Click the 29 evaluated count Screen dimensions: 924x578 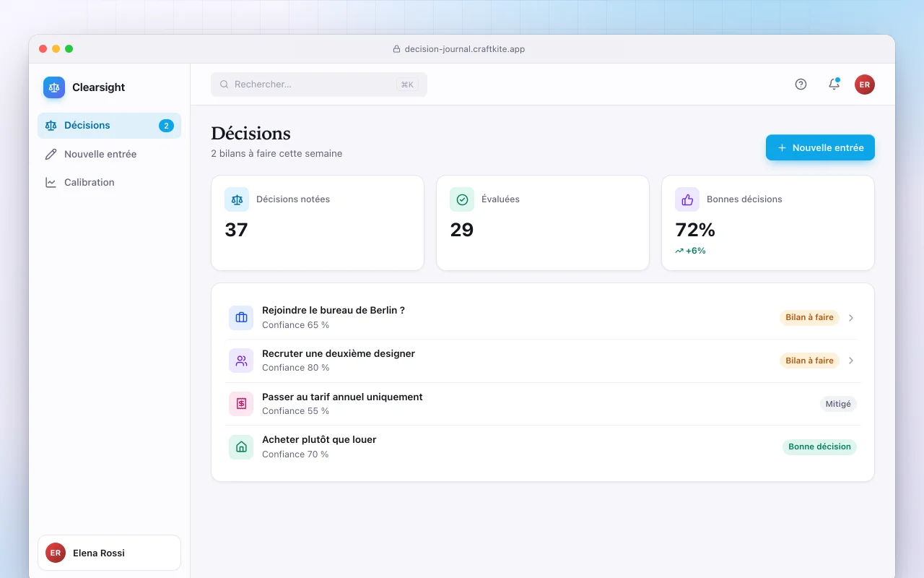tap(462, 230)
